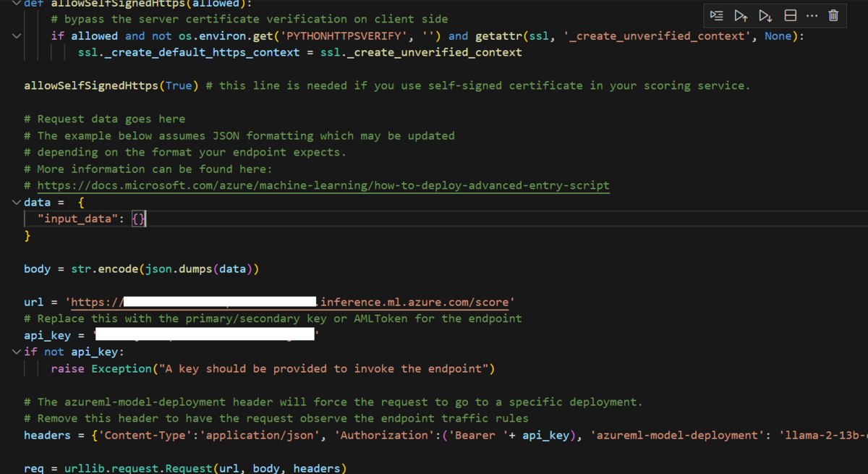Click the allowSelfSignedHttps(True) call
Screen dimensions: 868x474
111,85
